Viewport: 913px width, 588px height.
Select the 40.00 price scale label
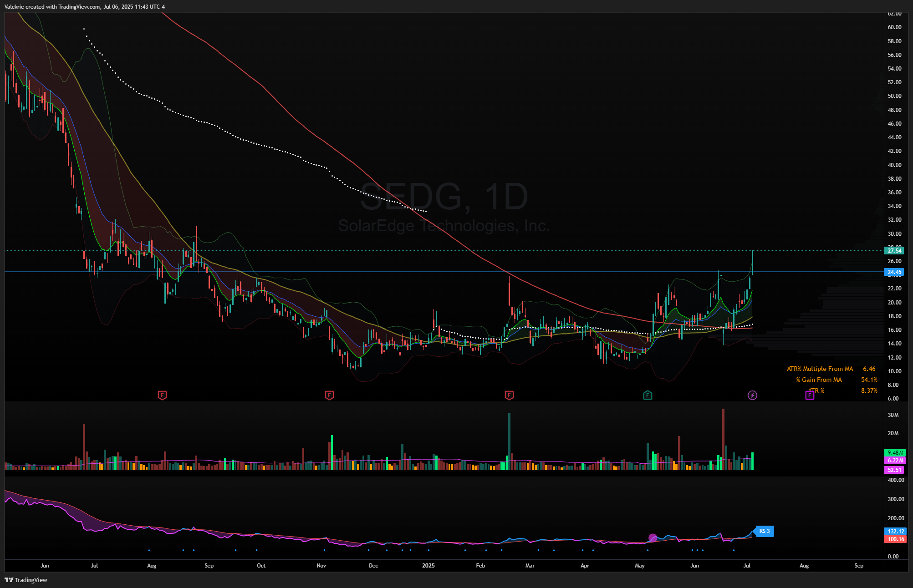coord(894,165)
